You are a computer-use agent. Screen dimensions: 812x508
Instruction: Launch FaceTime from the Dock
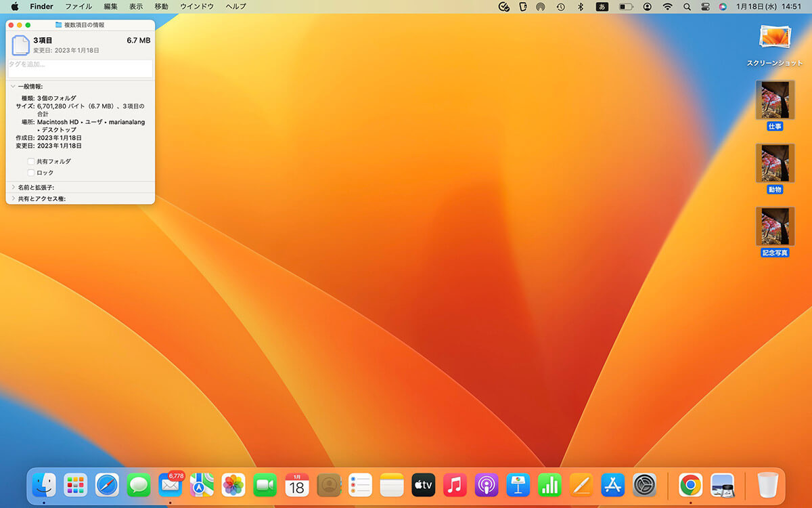tap(265, 485)
